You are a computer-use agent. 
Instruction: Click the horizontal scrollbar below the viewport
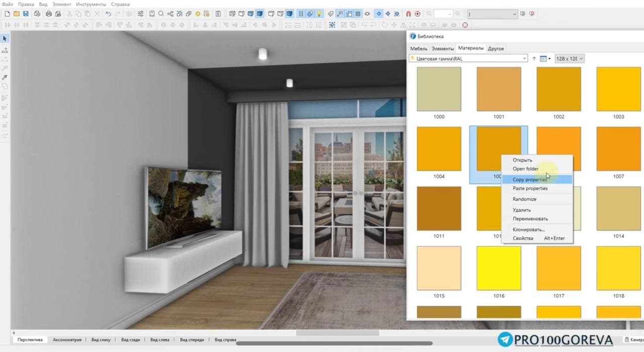point(337,333)
